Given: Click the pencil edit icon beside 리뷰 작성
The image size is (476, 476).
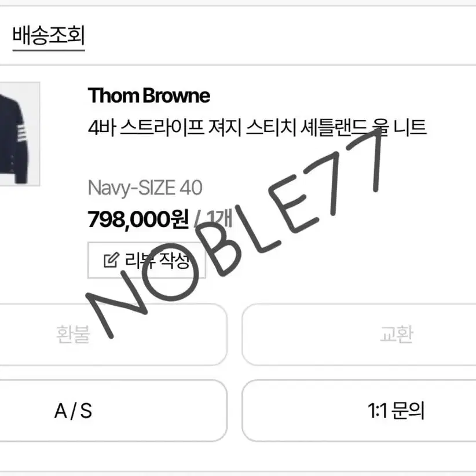Looking at the screenshot, I should click(x=111, y=260).
